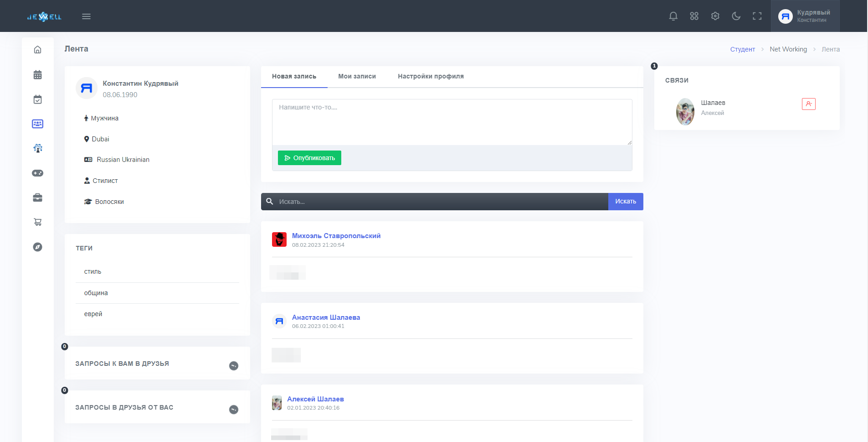This screenshot has width=868, height=442.
Task: Click the home icon in sidebar
Action: [38, 50]
